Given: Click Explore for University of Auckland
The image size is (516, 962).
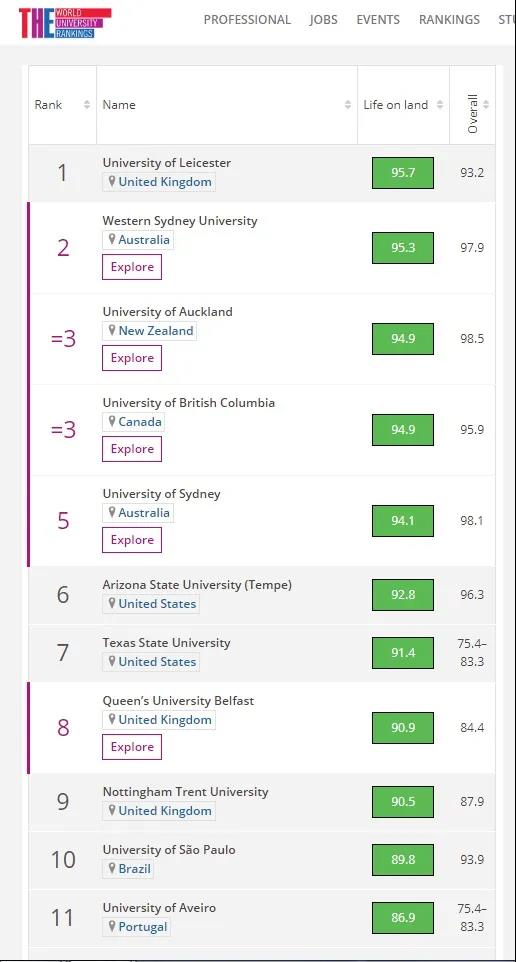Looking at the screenshot, I should coord(132,358).
